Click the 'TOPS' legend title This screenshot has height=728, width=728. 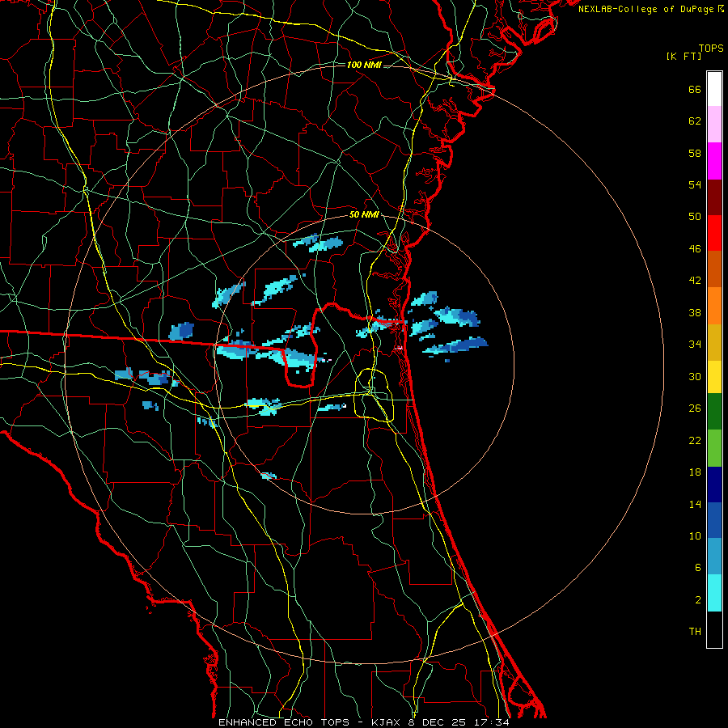(711, 49)
